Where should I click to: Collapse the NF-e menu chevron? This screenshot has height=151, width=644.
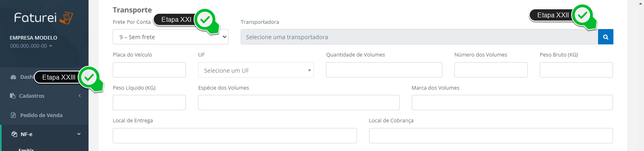(x=79, y=134)
